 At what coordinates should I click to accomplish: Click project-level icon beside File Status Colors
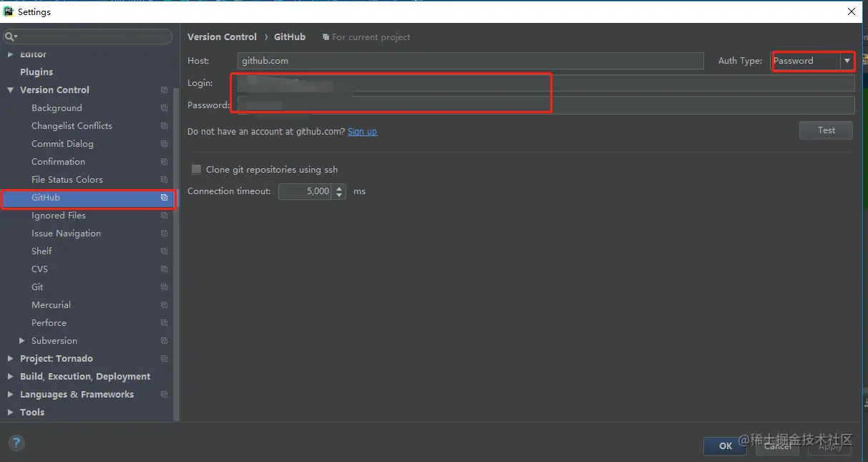(164, 180)
